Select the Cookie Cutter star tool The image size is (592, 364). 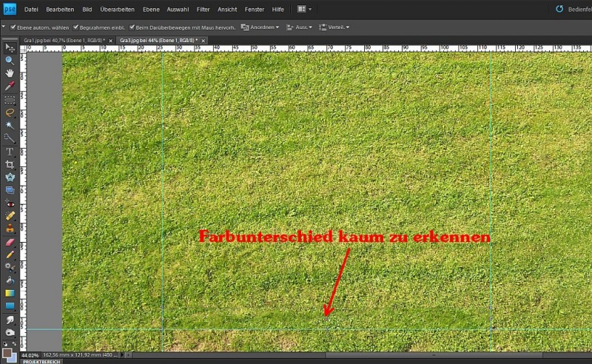tap(10, 177)
